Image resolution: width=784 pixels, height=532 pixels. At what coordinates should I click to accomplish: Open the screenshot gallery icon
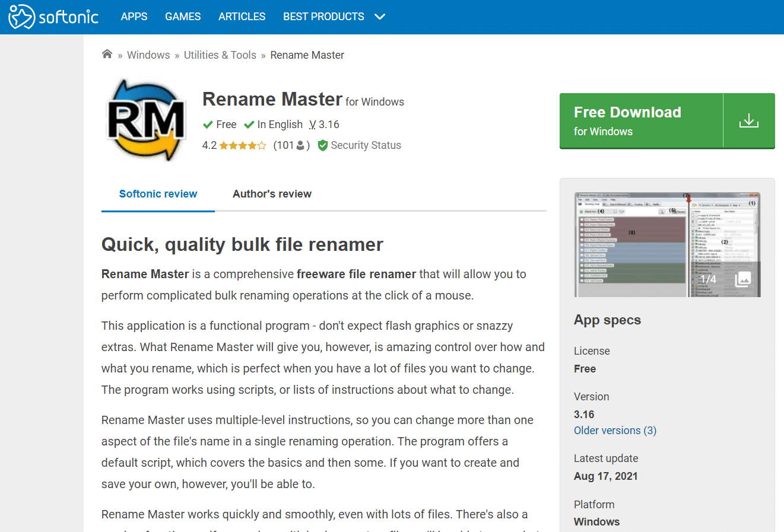coord(743,279)
